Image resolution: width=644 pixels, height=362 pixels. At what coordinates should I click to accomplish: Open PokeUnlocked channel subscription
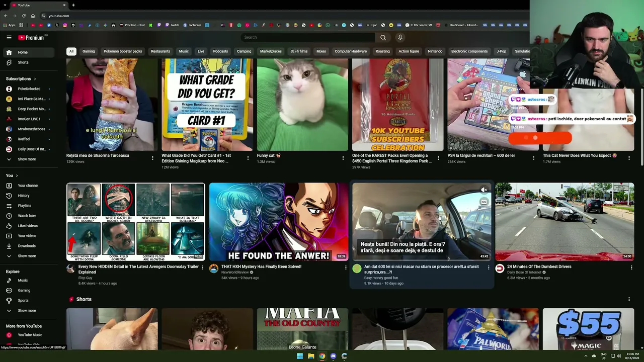pyautogui.click(x=29, y=89)
